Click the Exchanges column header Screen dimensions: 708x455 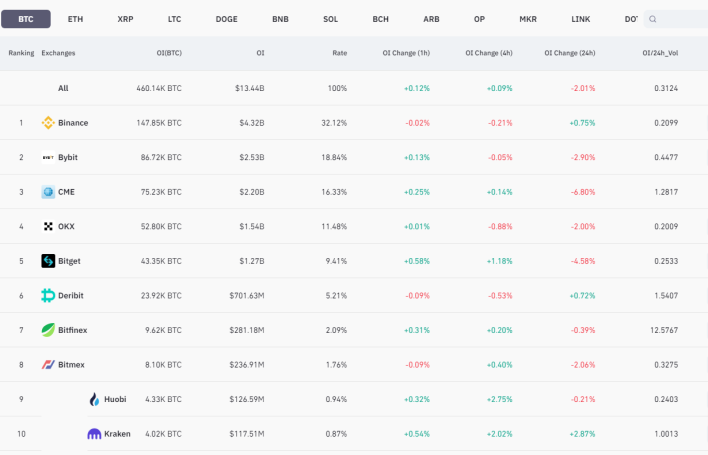coord(58,53)
